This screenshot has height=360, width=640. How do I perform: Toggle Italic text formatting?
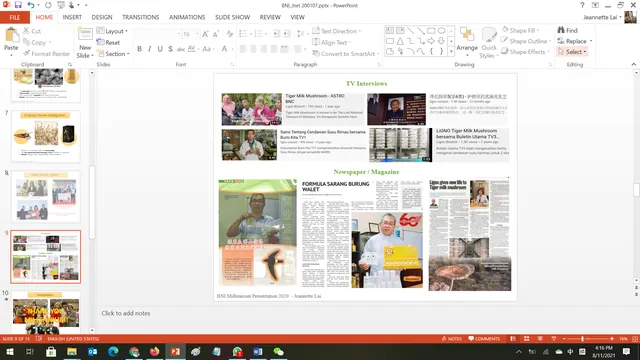[x=150, y=49]
